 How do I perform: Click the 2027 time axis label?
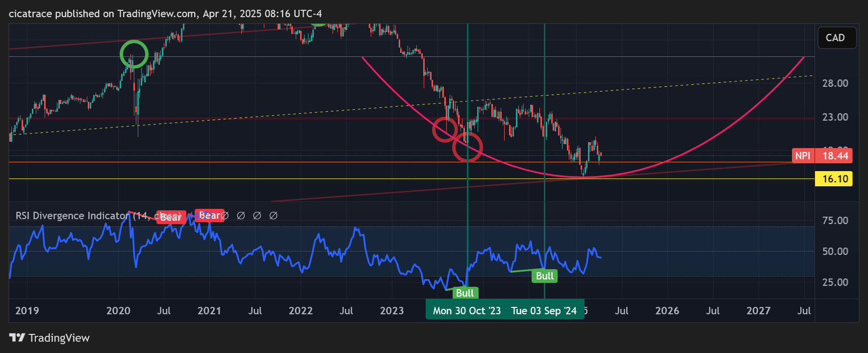click(x=758, y=311)
